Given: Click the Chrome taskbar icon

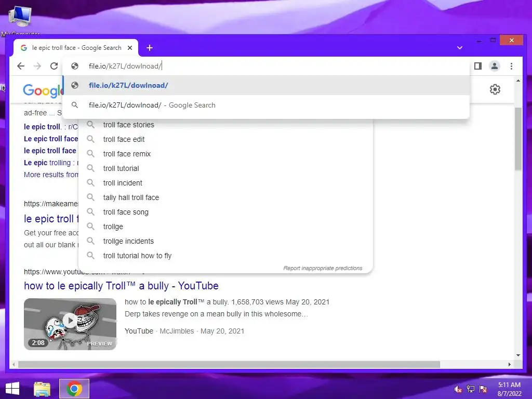Looking at the screenshot, I should 74,389.
